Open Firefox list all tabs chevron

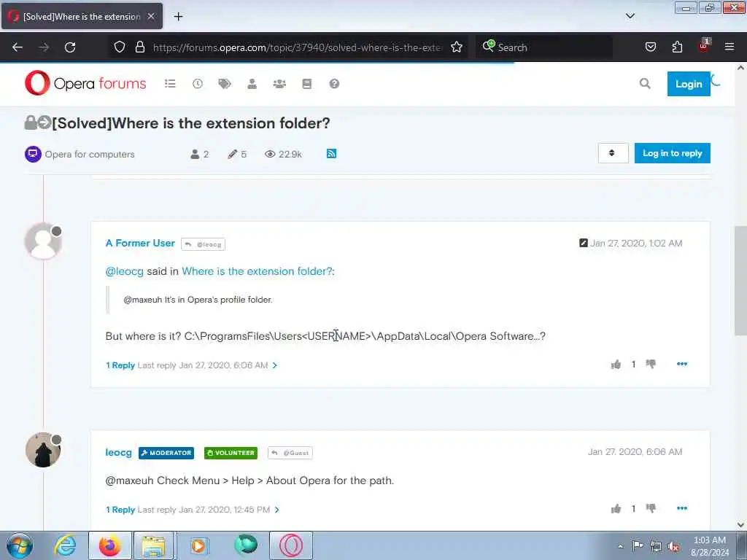(630, 16)
